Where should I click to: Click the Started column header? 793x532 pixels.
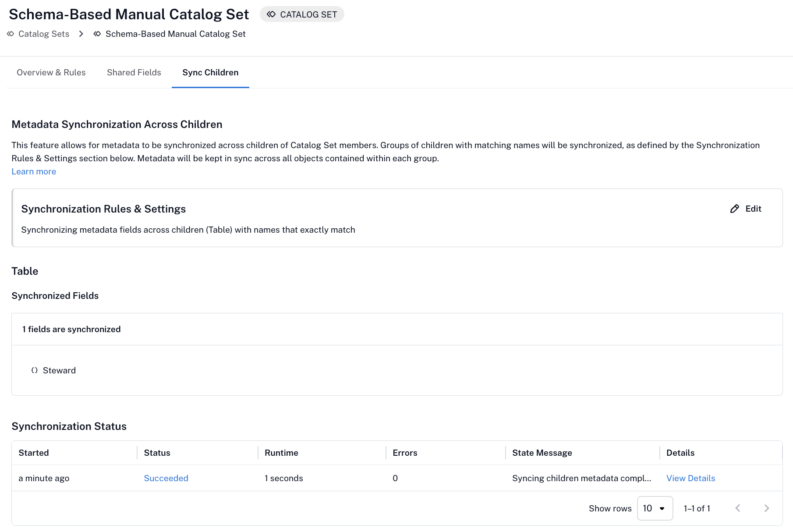[x=34, y=453]
